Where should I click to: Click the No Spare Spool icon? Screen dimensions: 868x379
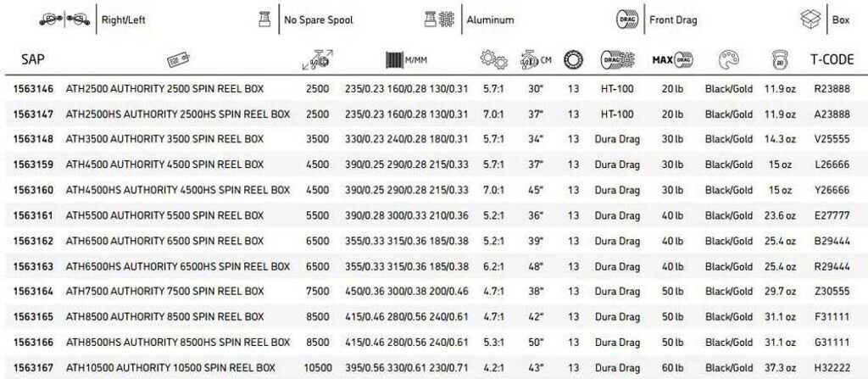point(264,19)
